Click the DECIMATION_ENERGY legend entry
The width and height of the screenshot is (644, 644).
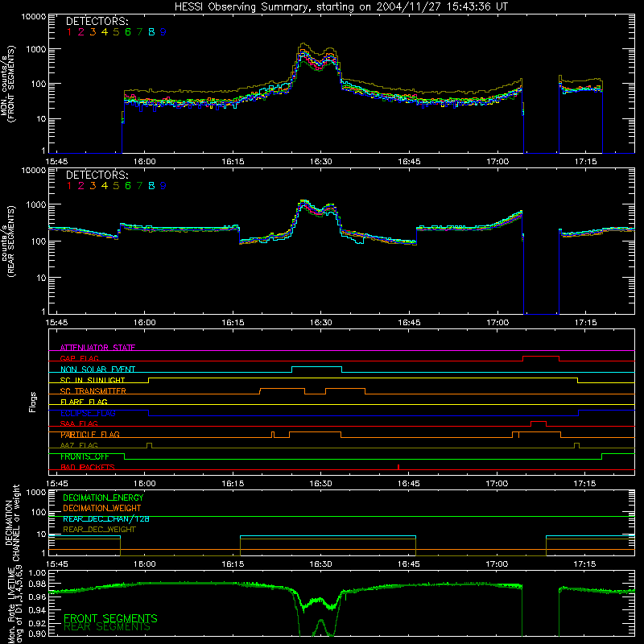(x=103, y=497)
